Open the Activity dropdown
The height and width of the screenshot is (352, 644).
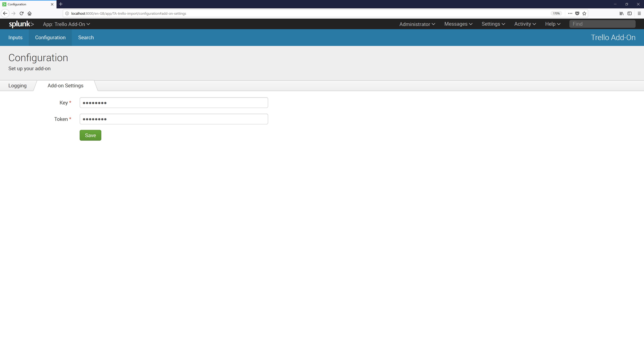tap(525, 24)
